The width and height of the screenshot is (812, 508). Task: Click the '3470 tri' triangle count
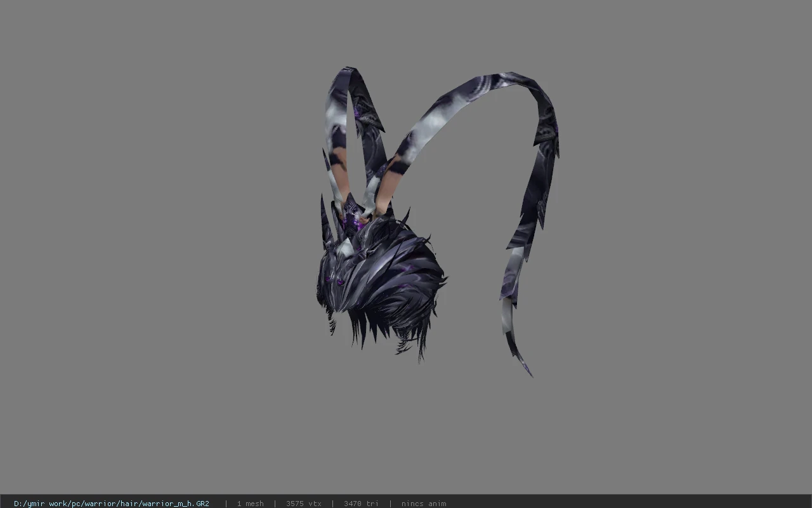coord(361,504)
